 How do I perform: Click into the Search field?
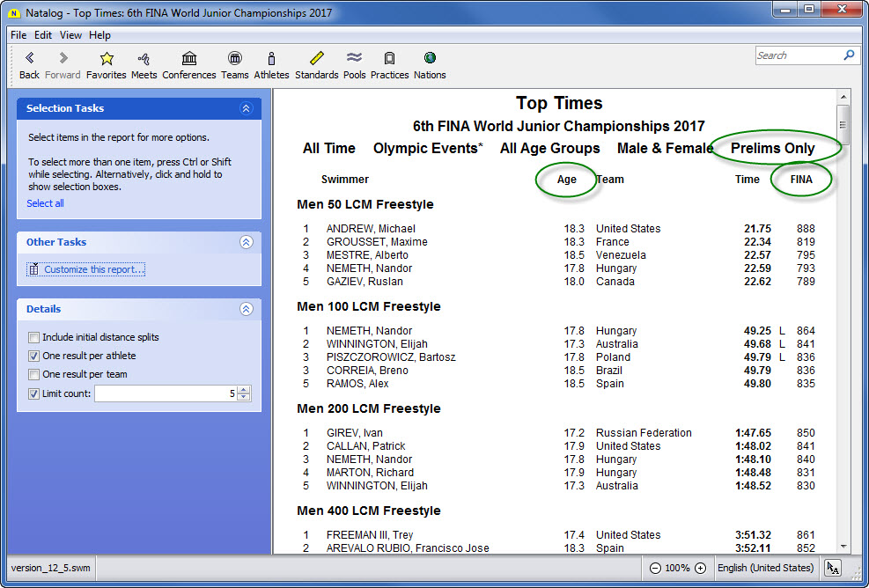click(798, 55)
